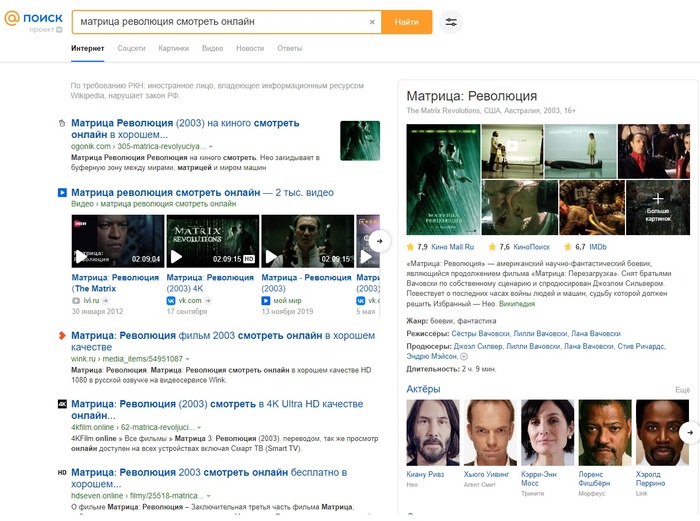Image resolution: width=700 pixels, height=521 pixels.
Task: Open the ogonik.com Матрица Революция result
Action: (x=185, y=129)
